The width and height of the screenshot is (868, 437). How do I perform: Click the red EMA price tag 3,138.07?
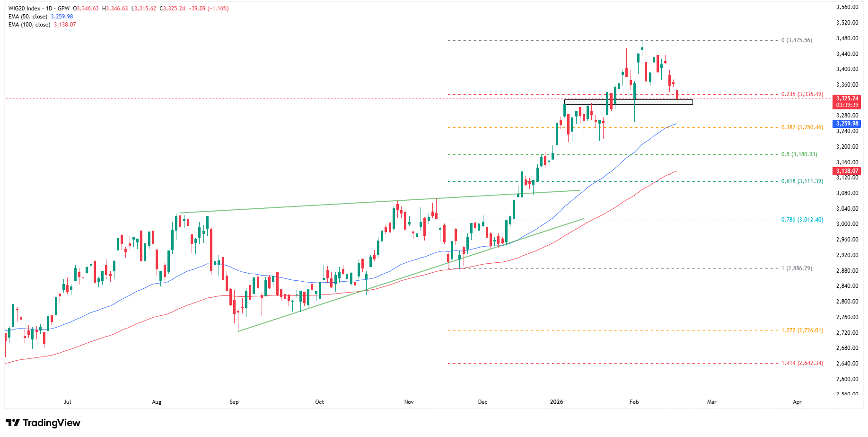tap(847, 171)
